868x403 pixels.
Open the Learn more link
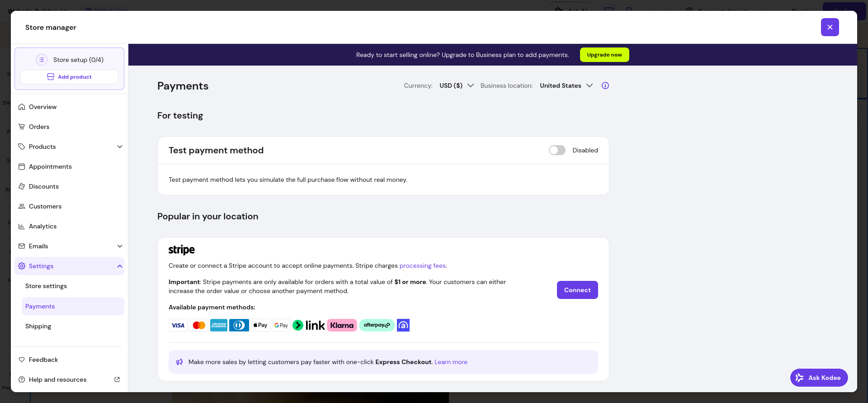[x=451, y=362]
